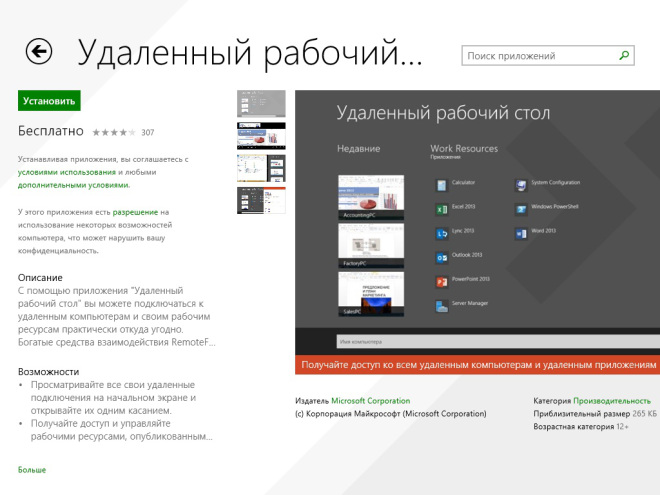Screen dimensions: 660x495
Task: Go back using the arrow button
Action: (39, 51)
